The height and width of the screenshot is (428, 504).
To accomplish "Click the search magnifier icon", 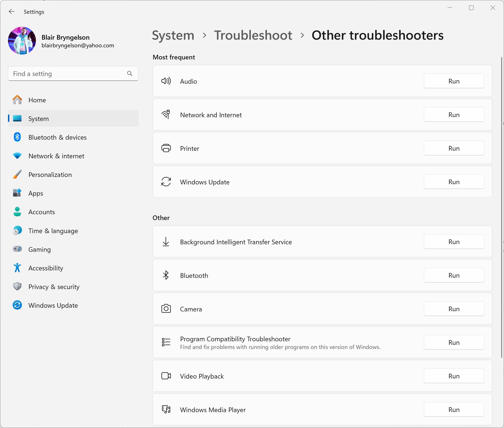I will (x=130, y=73).
